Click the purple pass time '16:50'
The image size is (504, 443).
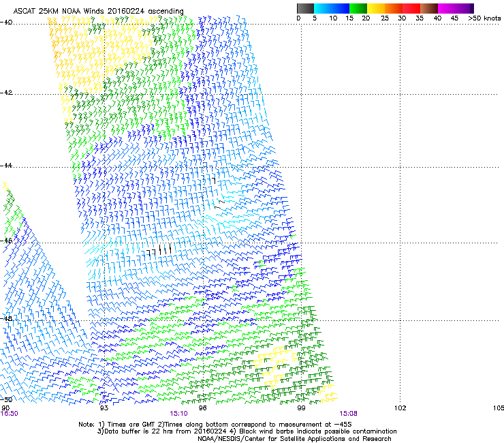[10, 414]
